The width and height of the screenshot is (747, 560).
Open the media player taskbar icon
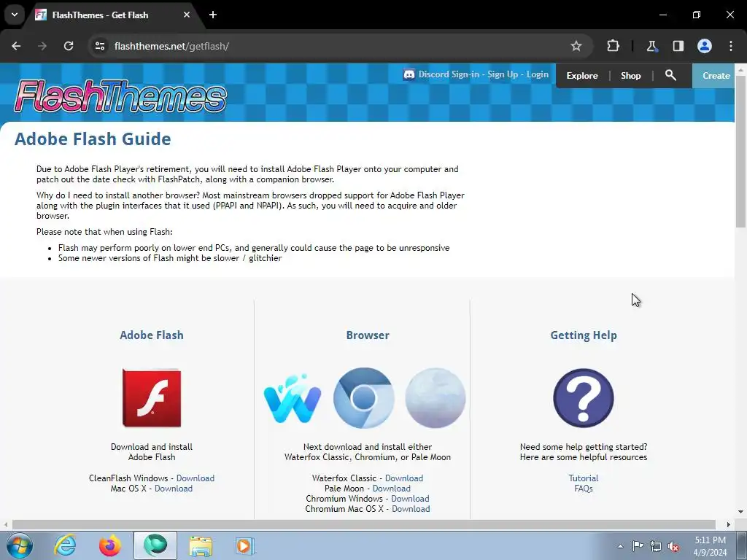click(x=245, y=545)
